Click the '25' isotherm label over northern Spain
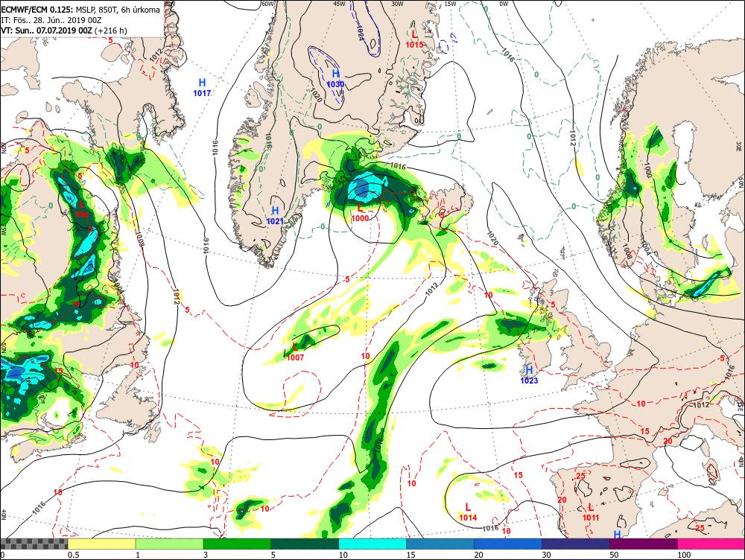This screenshot has height=560, width=745. click(580, 477)
